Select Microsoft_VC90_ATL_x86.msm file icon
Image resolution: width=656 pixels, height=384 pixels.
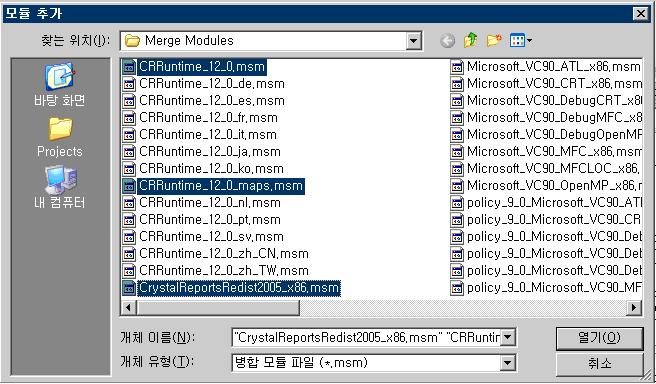[x=457, y=67]
